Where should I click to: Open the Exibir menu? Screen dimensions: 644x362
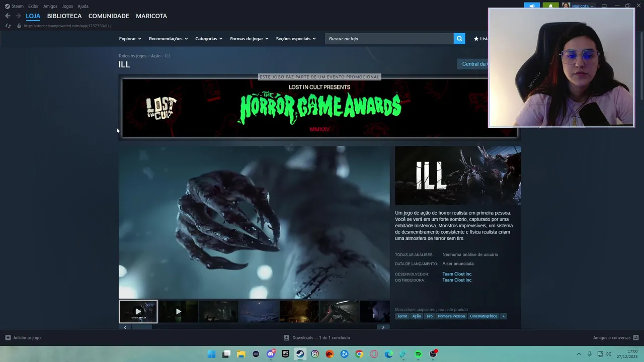coord(33,6)
